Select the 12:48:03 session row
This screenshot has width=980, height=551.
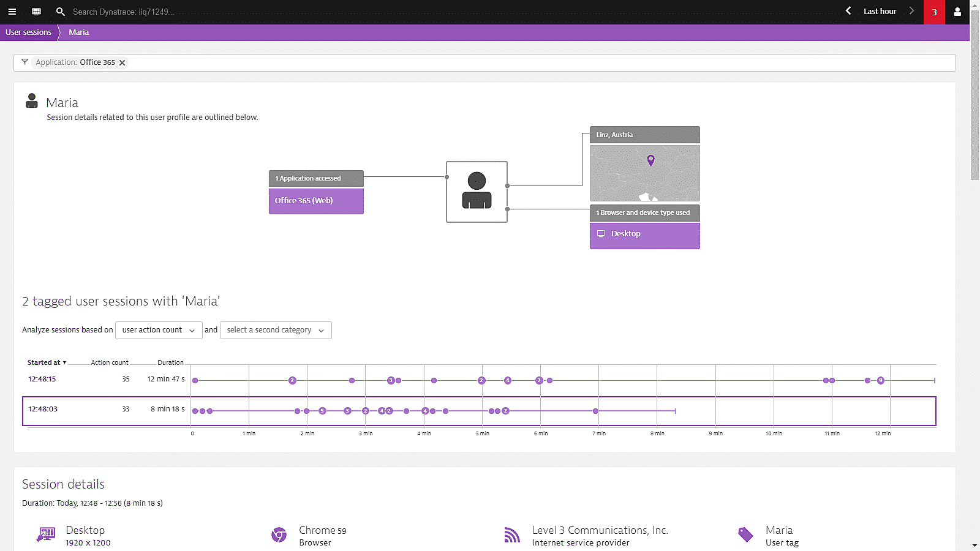[479, 411]
